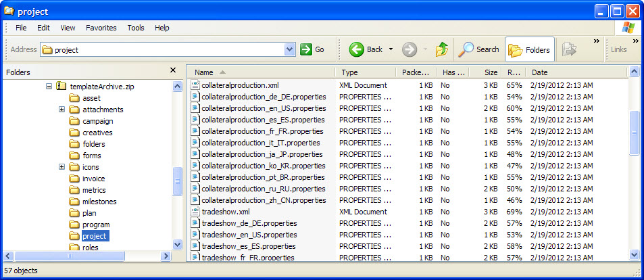The image size is (644, 280).
Task: Select collateralproduction_ko_KR.properties file name
Action: pyautogui.click(x=264, y=166)
